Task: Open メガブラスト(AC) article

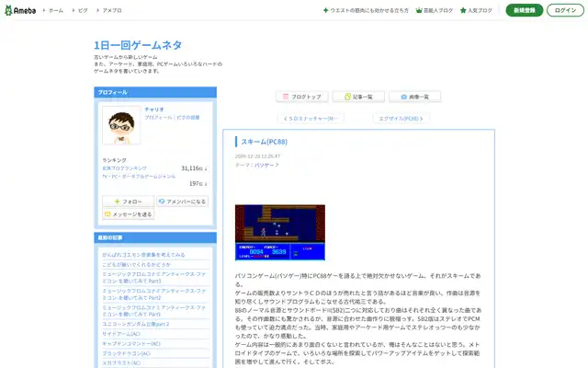Action: coord(121,362)
